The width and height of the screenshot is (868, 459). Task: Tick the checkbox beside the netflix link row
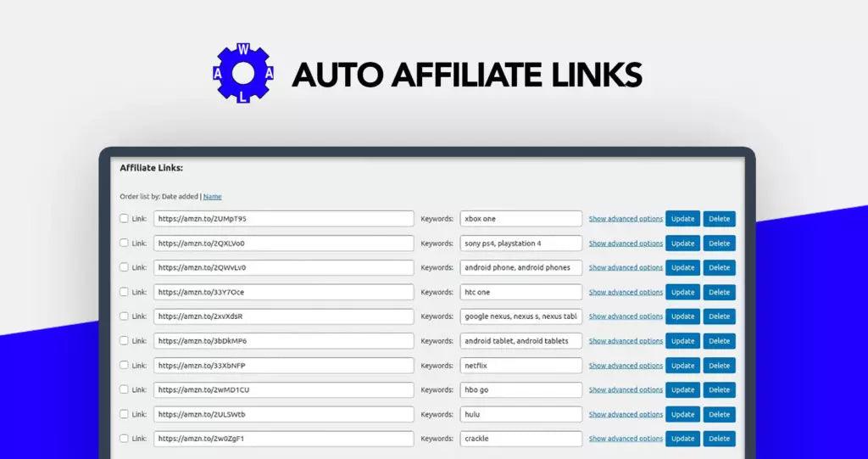click(x=124, y=365)
